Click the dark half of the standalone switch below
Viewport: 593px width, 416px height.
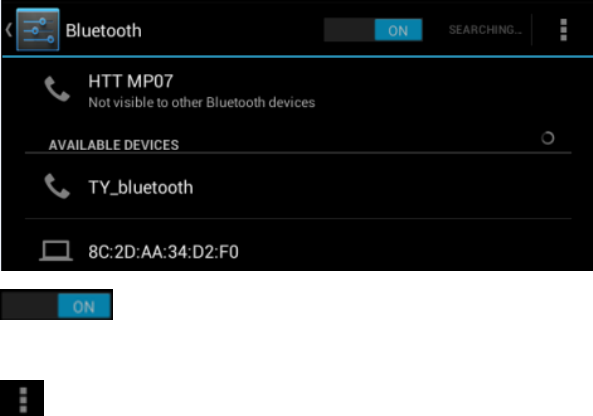pos(29,306)
